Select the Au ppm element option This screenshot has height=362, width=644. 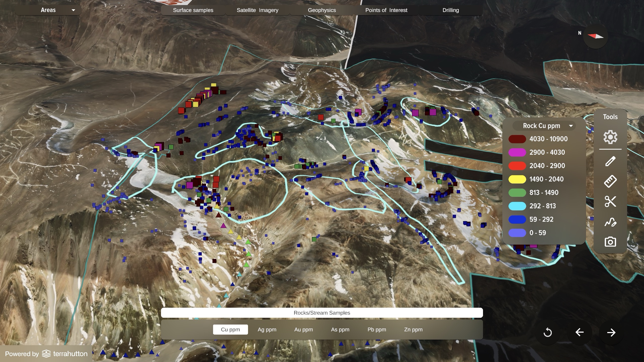point(303,330)
